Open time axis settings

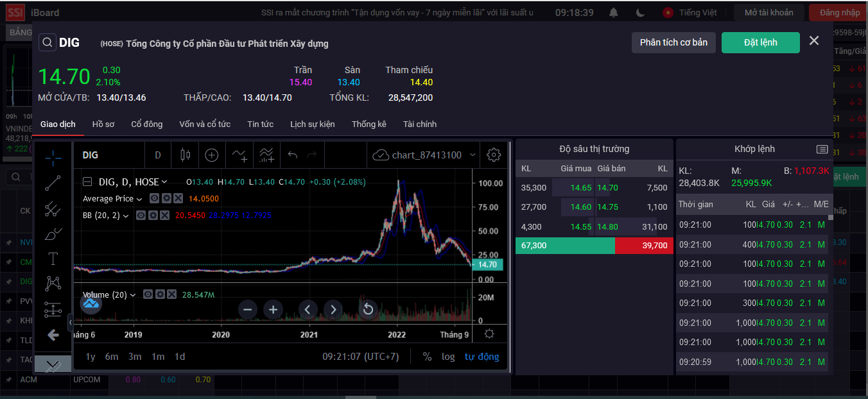click(489, 334)
